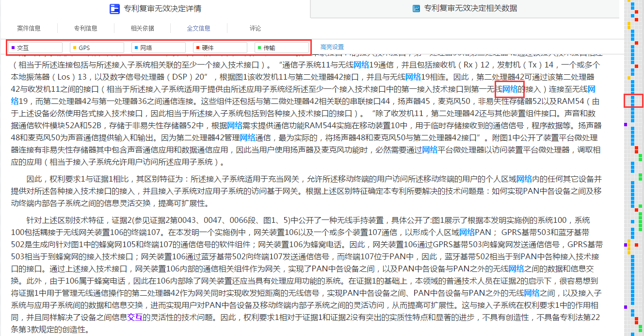Go to the 相关依据 tab
Image resolution: width=644 pixels, height=336 pixels.
coord(142,28)
